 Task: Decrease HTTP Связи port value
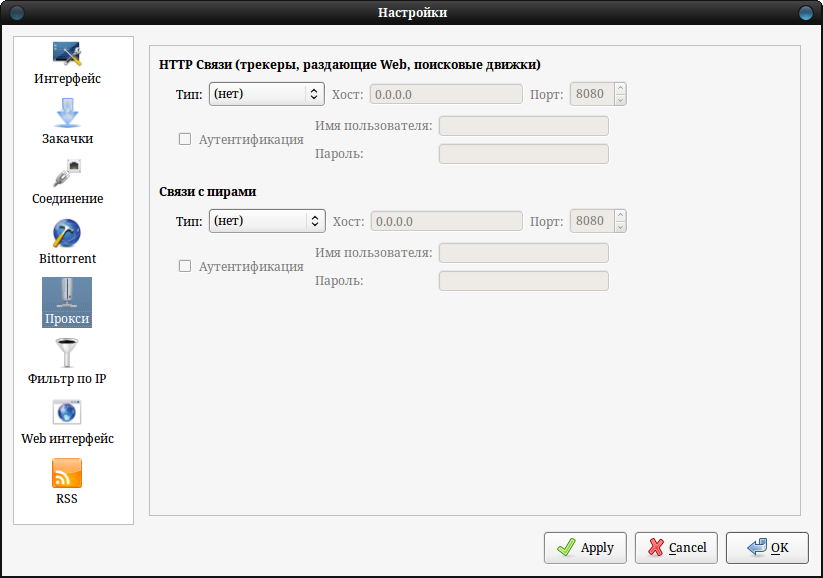620,100
